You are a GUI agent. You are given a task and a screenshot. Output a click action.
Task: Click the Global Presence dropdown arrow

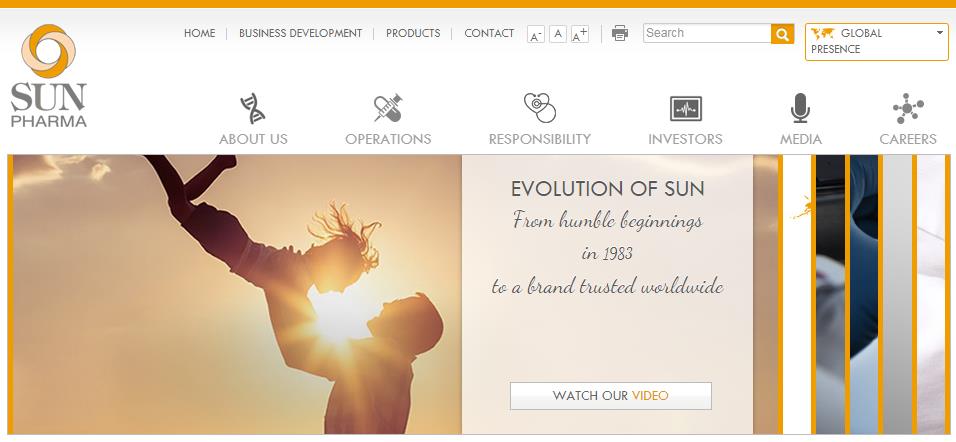[940, 33]
